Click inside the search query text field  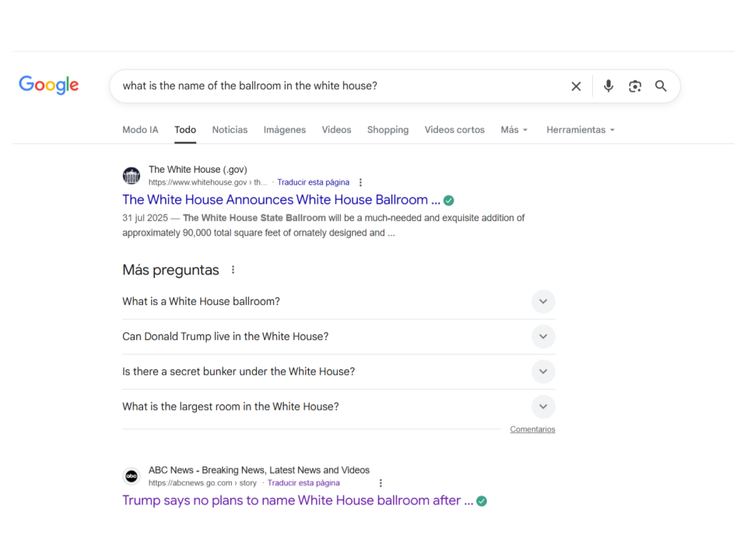(x=335, y=86)
